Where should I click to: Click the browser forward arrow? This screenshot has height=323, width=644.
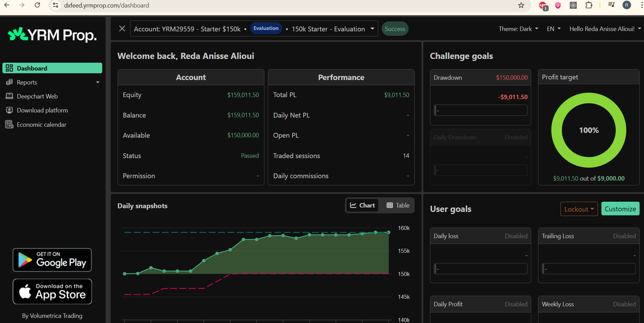click(x=21, y=5)
